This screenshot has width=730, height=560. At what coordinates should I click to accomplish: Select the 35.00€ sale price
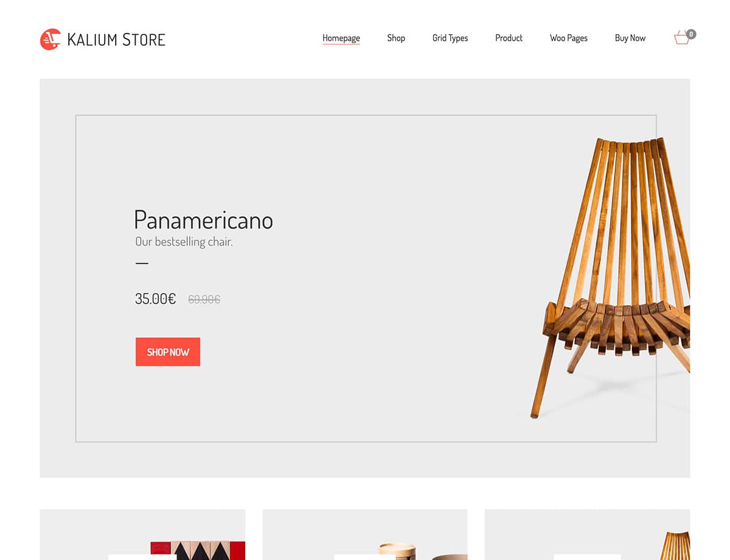(155, 299)
